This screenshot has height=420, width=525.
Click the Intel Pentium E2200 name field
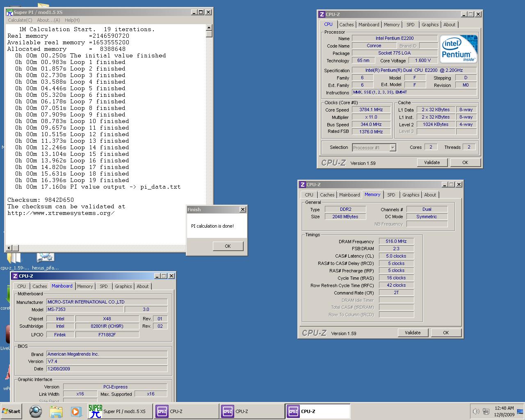(x=395, y=39)
